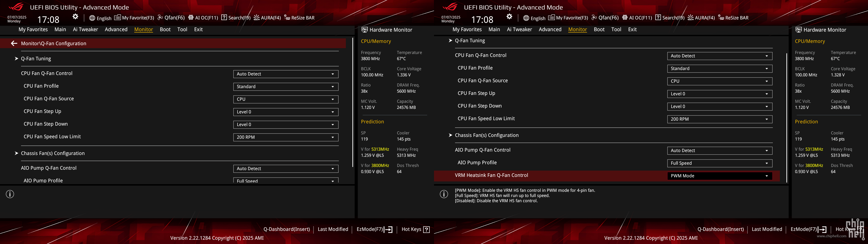This screenshot has height=244, width=868.
Task: Open CPU Fan Q-Fan Control dropdown, left screen
Action: [x=286, y=74]
